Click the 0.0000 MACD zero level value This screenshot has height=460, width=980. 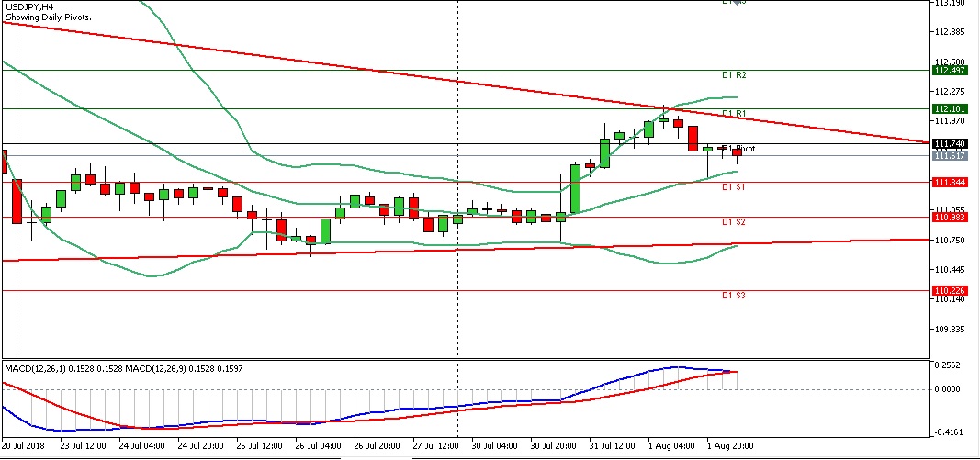947,389
